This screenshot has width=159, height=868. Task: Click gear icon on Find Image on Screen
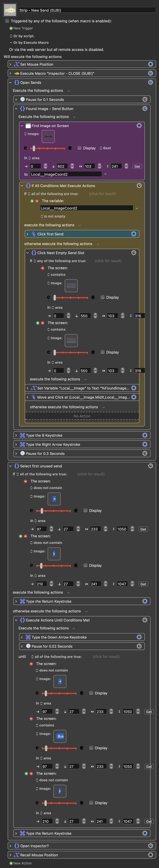click(x=139, y=126)
